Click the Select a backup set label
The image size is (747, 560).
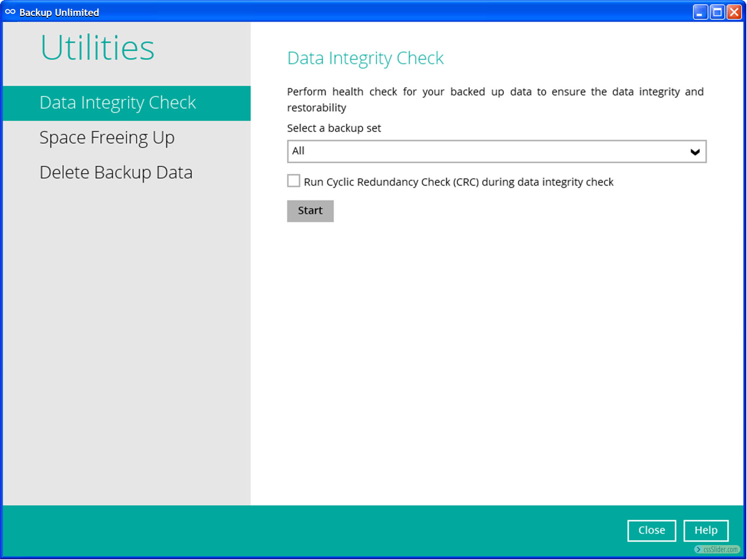point(334,128)
